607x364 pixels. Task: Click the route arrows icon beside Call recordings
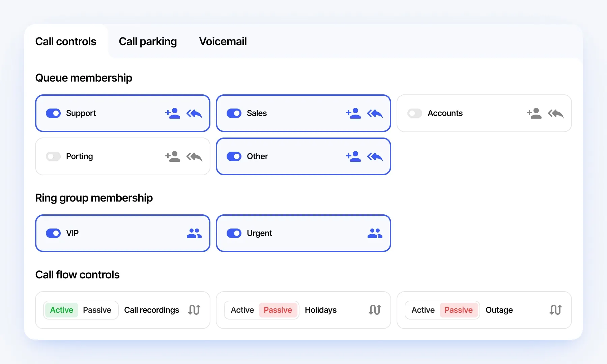coord(194,310)
